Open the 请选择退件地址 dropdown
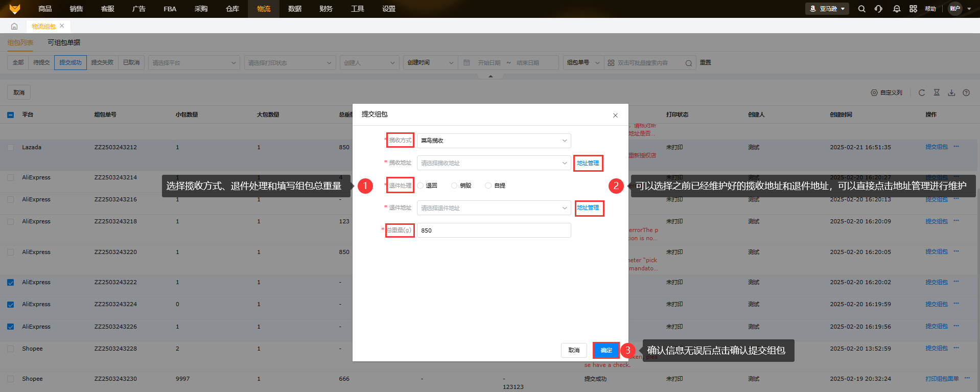Screen dimensions: 980x392 494,208
